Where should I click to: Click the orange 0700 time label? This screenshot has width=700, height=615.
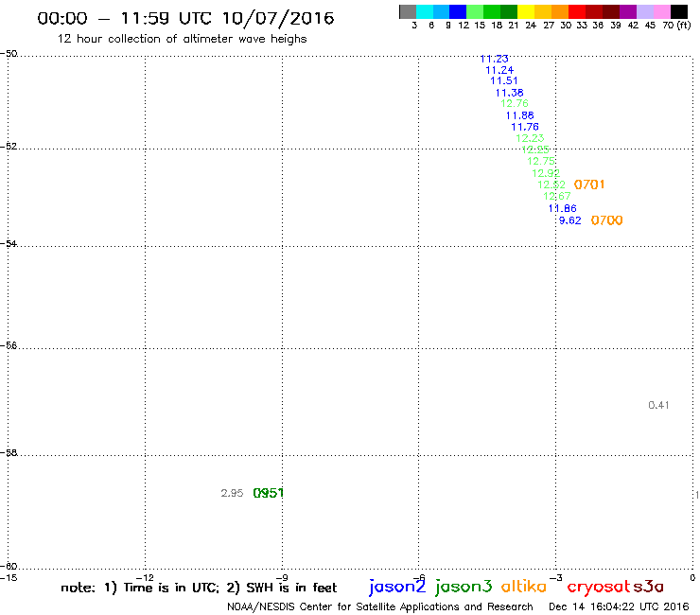coord(606,220)
